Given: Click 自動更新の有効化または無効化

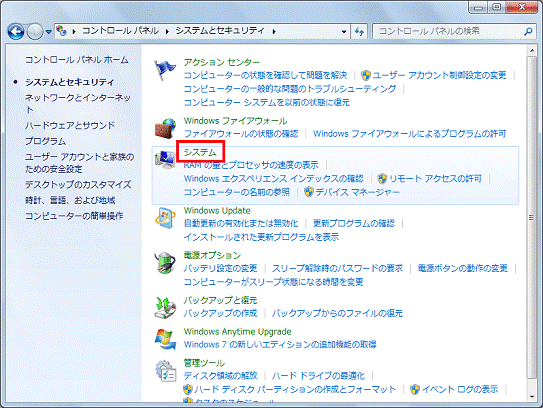Looking at the screenshot, I should [x=241, y=223].
